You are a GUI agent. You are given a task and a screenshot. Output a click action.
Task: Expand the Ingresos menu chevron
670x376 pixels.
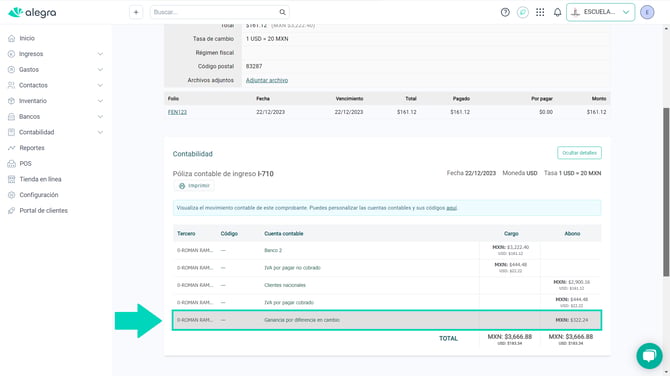100,54
